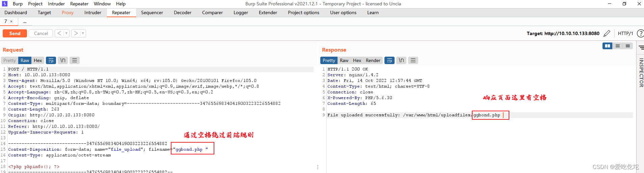Viewport: 644px width, 173px height.
Task: Open Response panel hamburger options menu
Action: coord(413,60)
